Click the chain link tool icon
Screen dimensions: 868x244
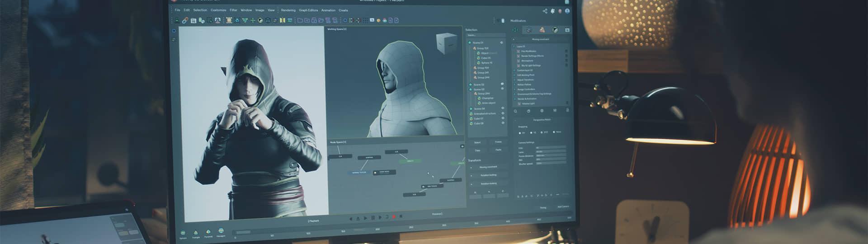(185, 20)
